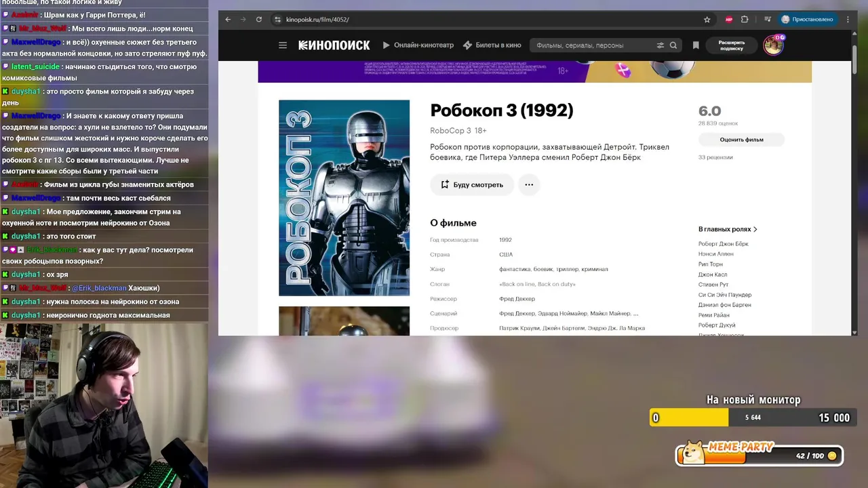
Task: Select genre боевик in the Жанр row
Action: (543, 269)
